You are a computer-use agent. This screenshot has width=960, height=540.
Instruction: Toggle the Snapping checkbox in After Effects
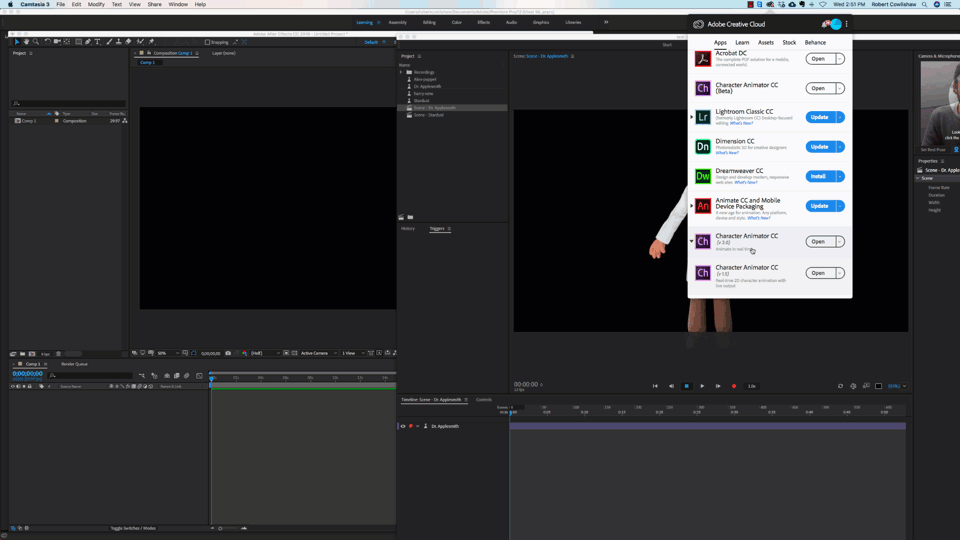[x=208, y=42]
